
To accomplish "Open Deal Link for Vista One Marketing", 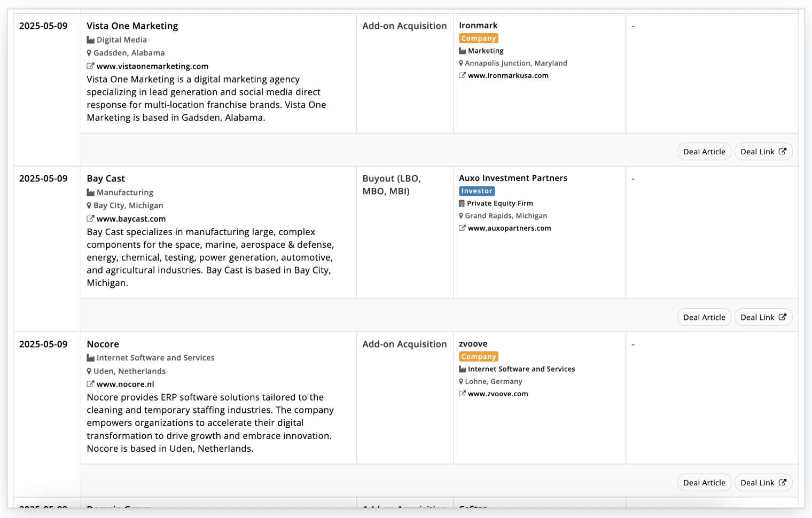I will tap(763, 152).
